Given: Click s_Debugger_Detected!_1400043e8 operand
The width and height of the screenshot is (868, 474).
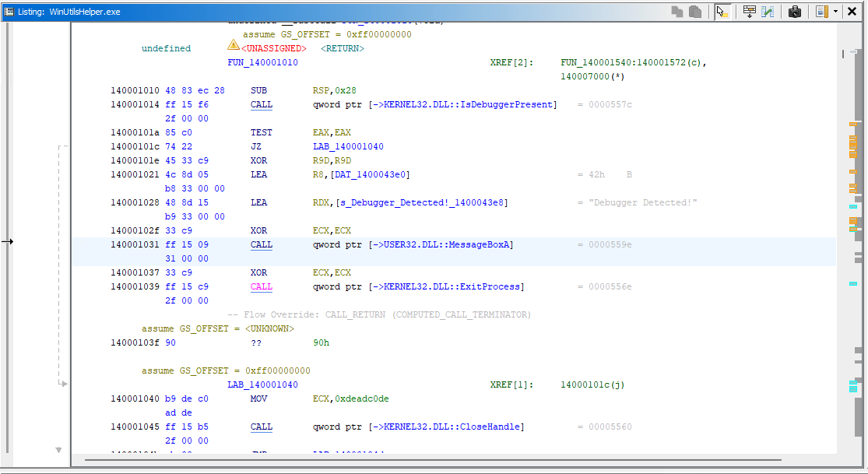Looking at the screenshot, I should 422,202.
